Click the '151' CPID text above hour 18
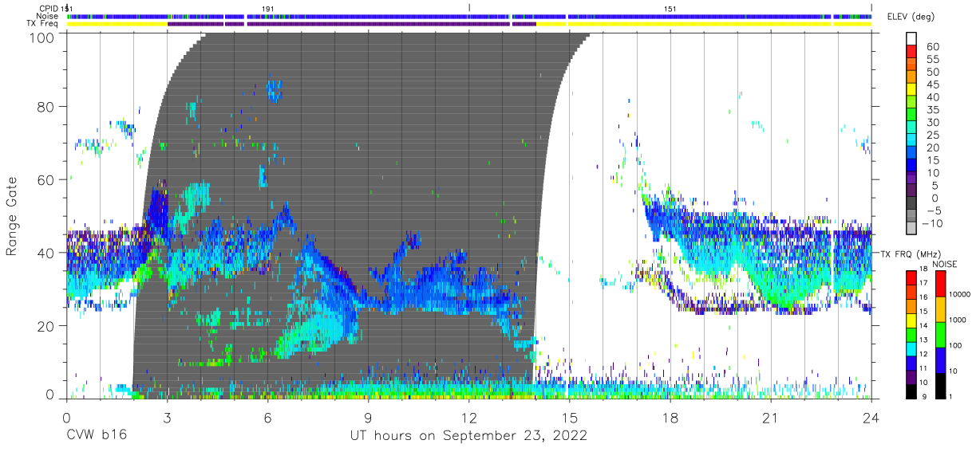This screenshot has height=452, width=980. click(671, 8)
